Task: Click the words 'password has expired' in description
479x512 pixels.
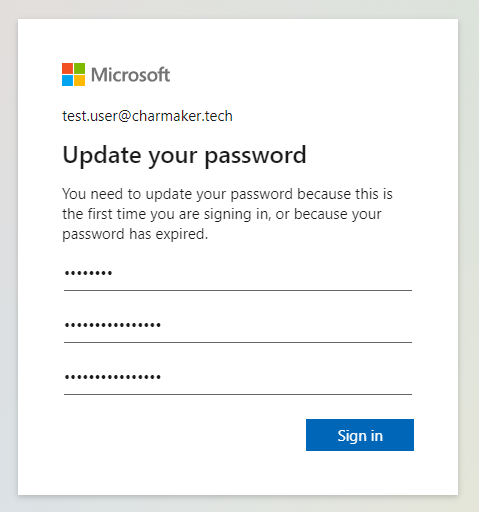Action: pos(133,234)
